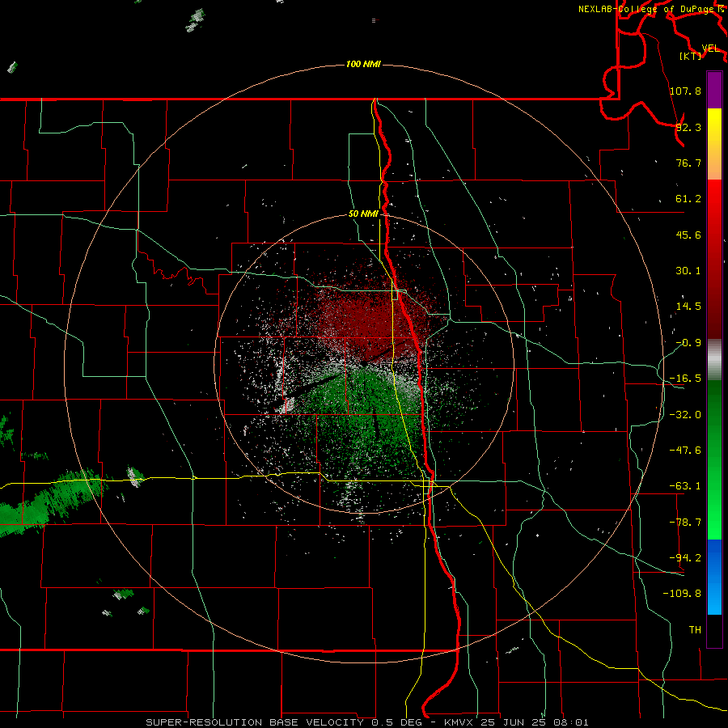The image size is (728, 728).
Task: Click the -16.5 velocity label
Action: 685,378
